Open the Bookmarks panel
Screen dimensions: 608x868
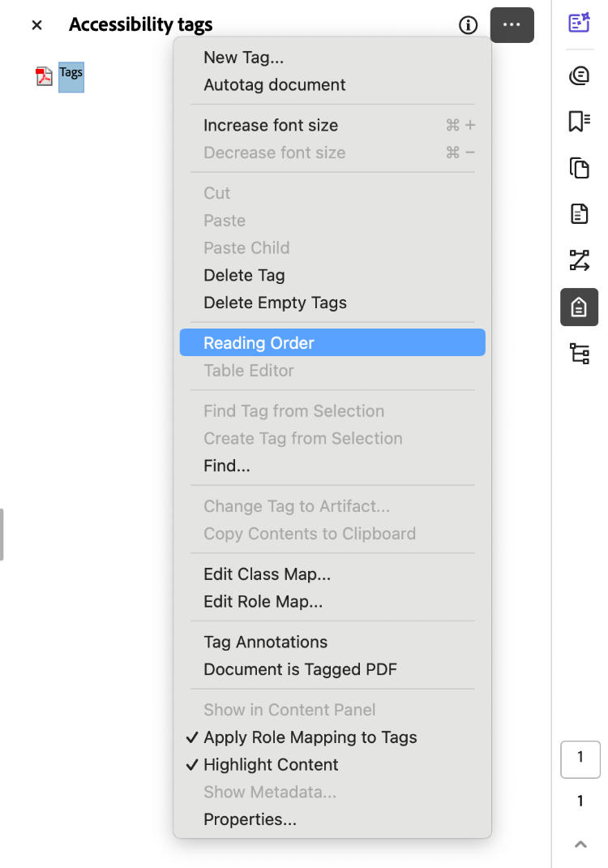click(579, 121)
